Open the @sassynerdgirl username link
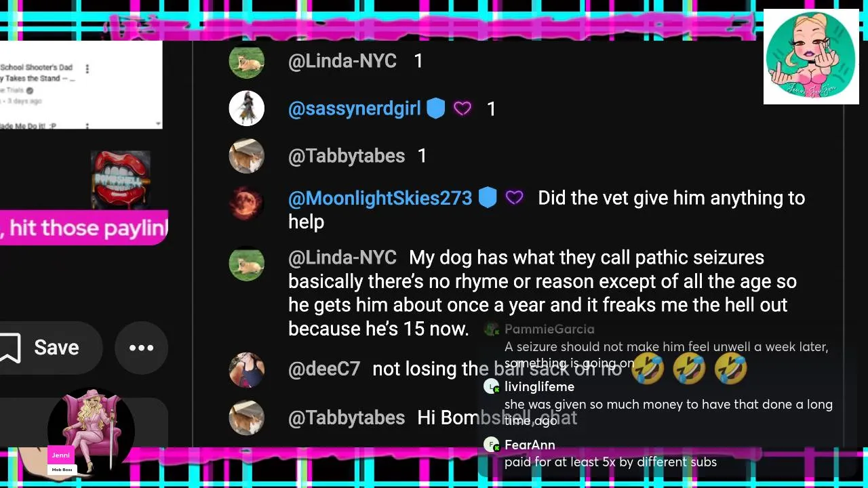This screenshot has width=868, height=488. tap(355, 108)
